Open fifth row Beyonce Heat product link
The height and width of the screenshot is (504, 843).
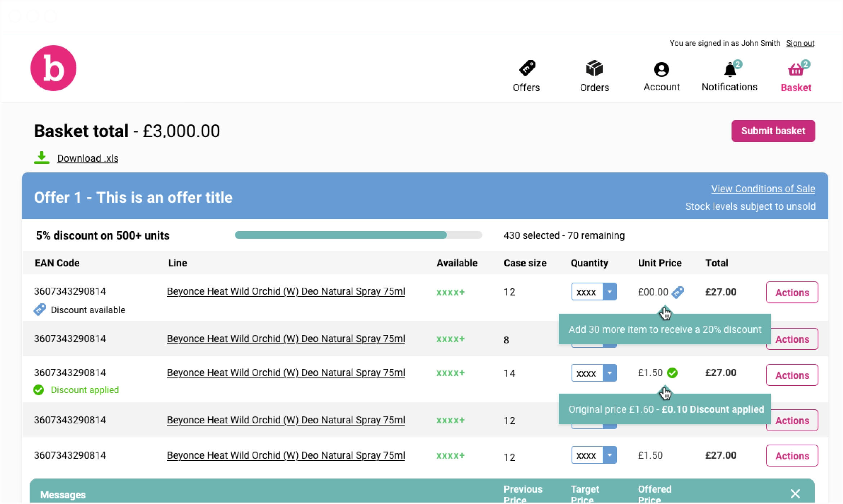point(286,456)
